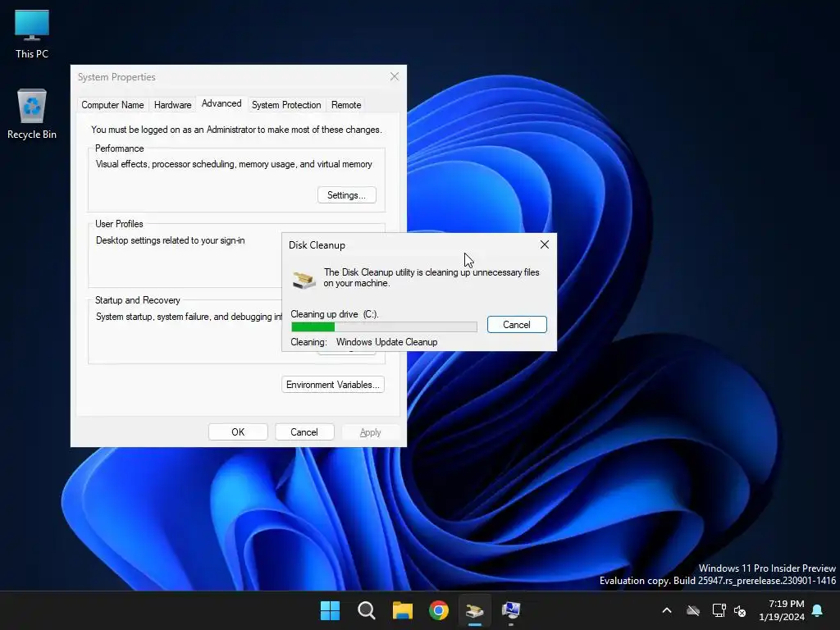Image resolution: width=840 pixels, height=630 pixels.
Task: Open This PC desktop icon
Action: 32,34
